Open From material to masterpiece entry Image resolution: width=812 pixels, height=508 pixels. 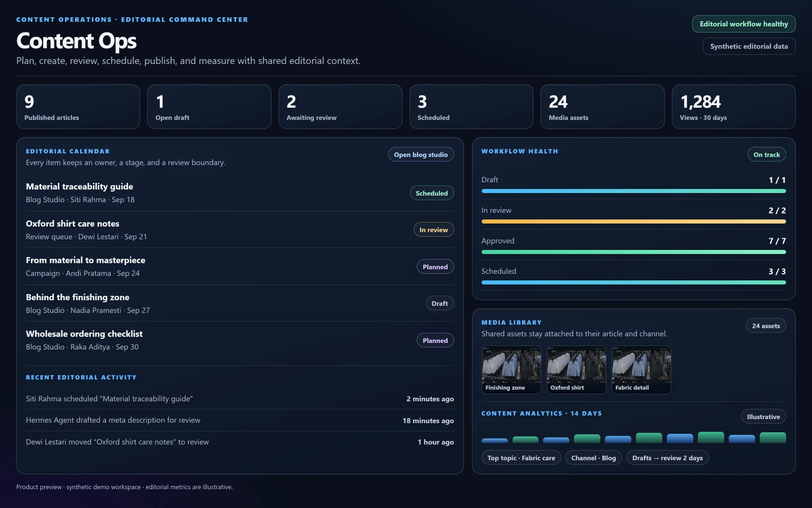[x=240, y=266]
